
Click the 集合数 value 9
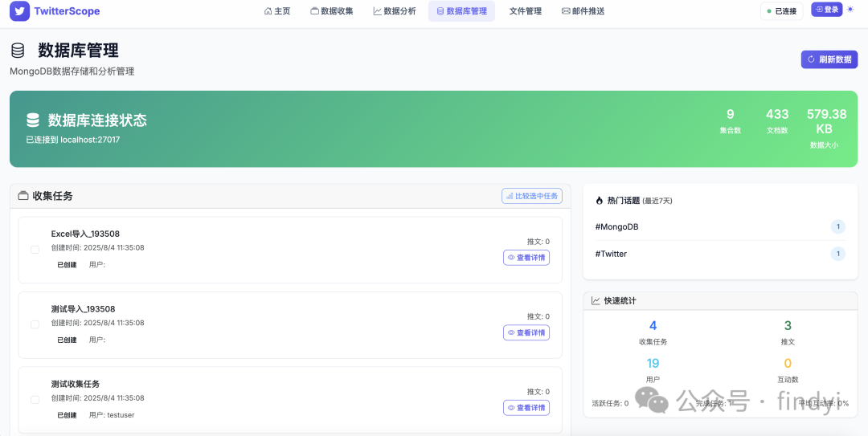point(730,115)
